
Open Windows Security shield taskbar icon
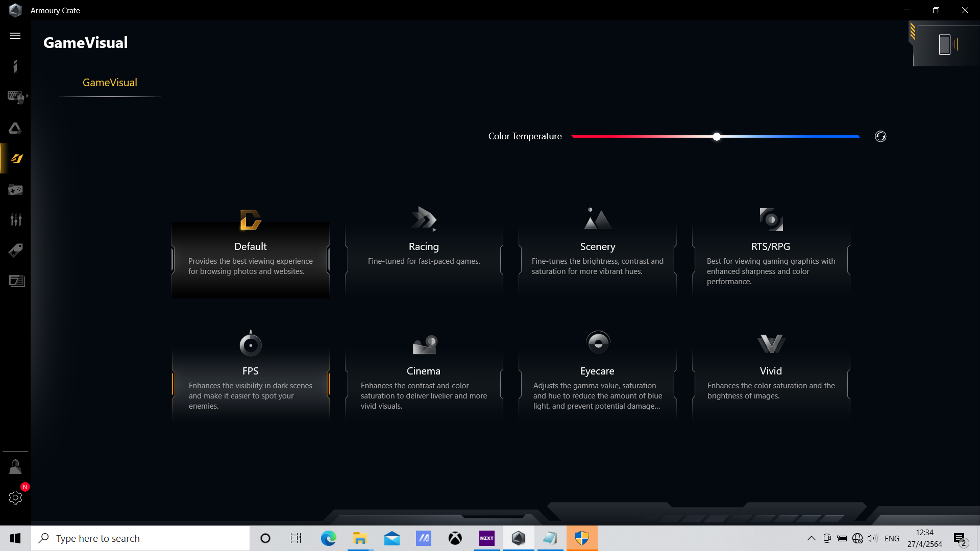coord(582,538)
